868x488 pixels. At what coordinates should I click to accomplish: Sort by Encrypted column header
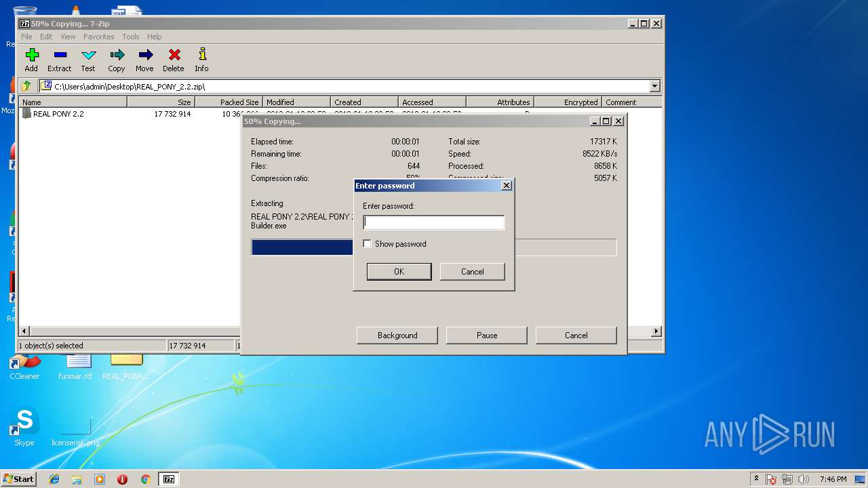tap(568, 102)
